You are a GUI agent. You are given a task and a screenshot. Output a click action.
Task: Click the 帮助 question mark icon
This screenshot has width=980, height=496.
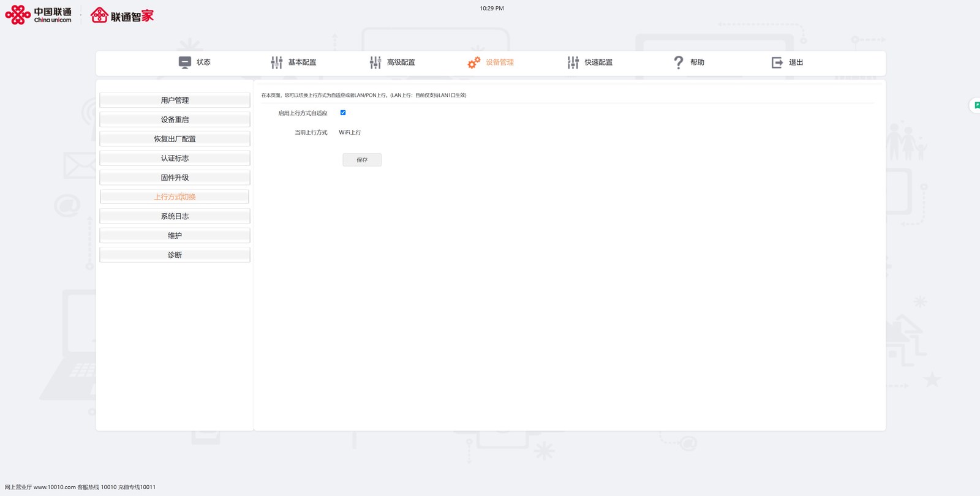point(679,62)
